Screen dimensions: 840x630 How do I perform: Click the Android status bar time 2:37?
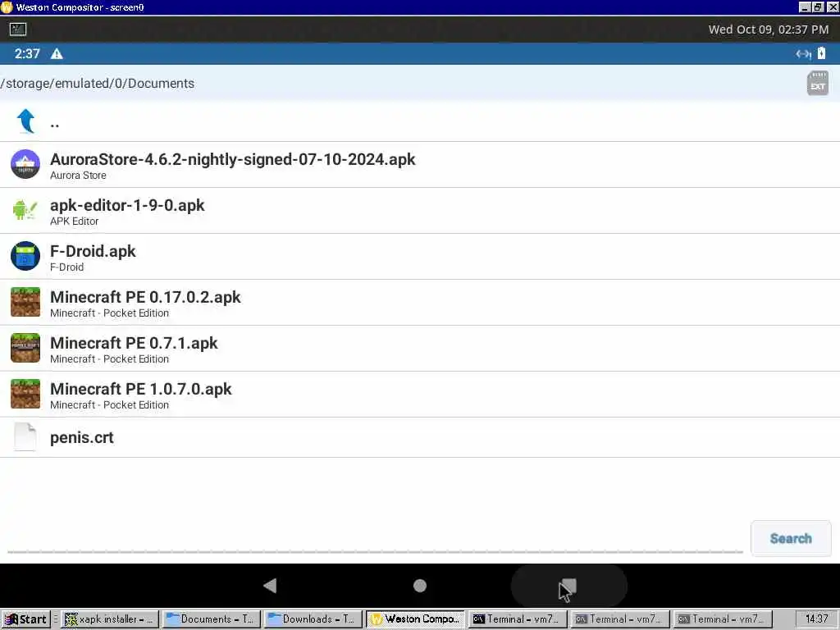[x=27, y=53]
